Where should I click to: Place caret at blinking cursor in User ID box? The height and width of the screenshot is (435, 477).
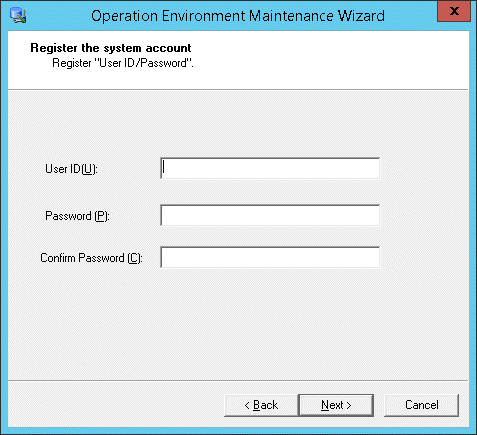click(x=163, y=168)
